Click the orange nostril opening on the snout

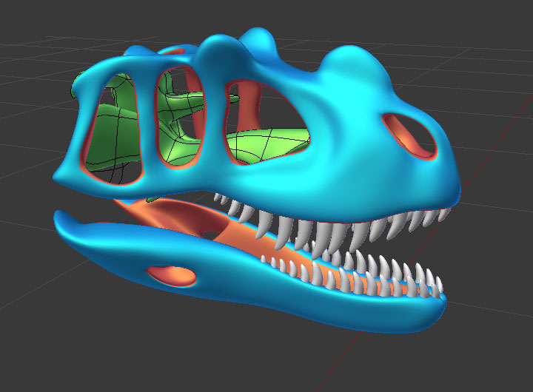(409, 137)
